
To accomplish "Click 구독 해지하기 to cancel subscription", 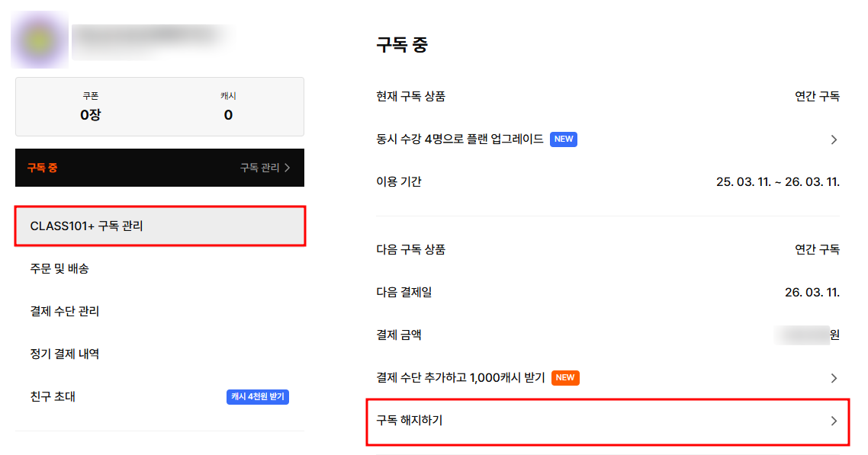I will 410,421.
